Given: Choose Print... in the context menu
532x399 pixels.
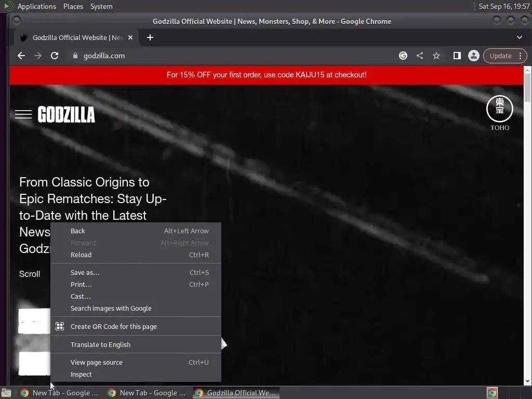Looking at the screenshot, I should (x=136, y=284).
